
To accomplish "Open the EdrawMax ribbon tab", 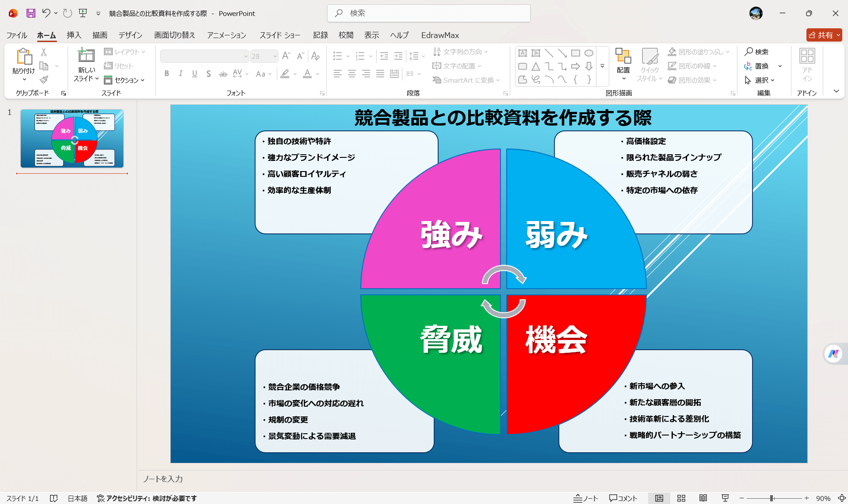I will pyautogui.click(x=439, y=35).
